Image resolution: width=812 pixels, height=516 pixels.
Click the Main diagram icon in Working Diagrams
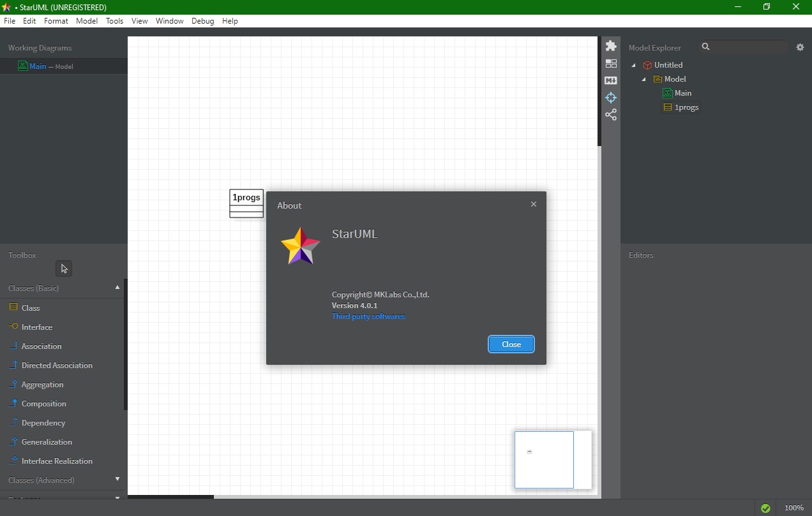pyautogui.click(x=23, y=66)
